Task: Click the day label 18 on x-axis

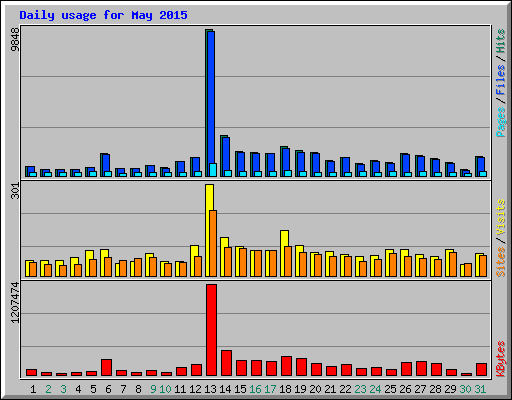Action: (285, 389)
